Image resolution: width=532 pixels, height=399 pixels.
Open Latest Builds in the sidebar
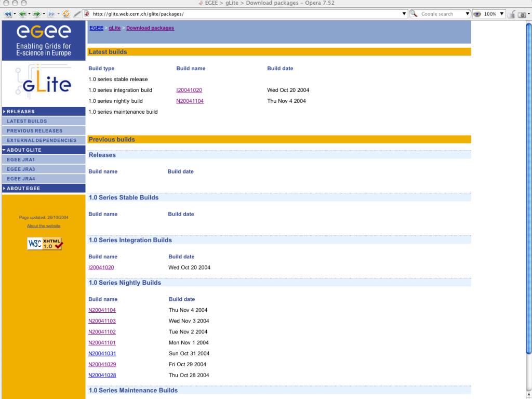click(x=44, y=121)
